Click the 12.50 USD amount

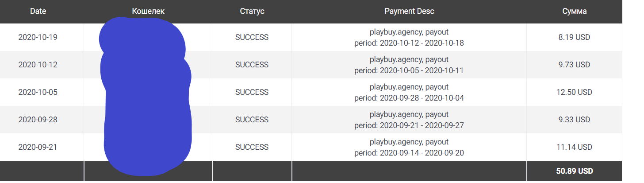[574, 92]
